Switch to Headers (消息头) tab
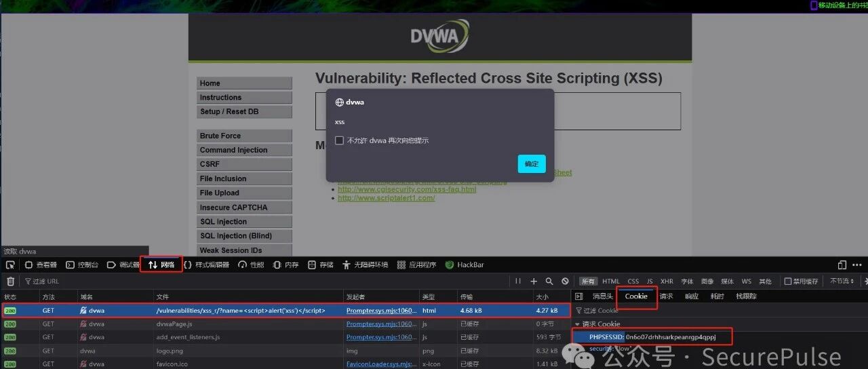868x369 pixels. [603, 296]
